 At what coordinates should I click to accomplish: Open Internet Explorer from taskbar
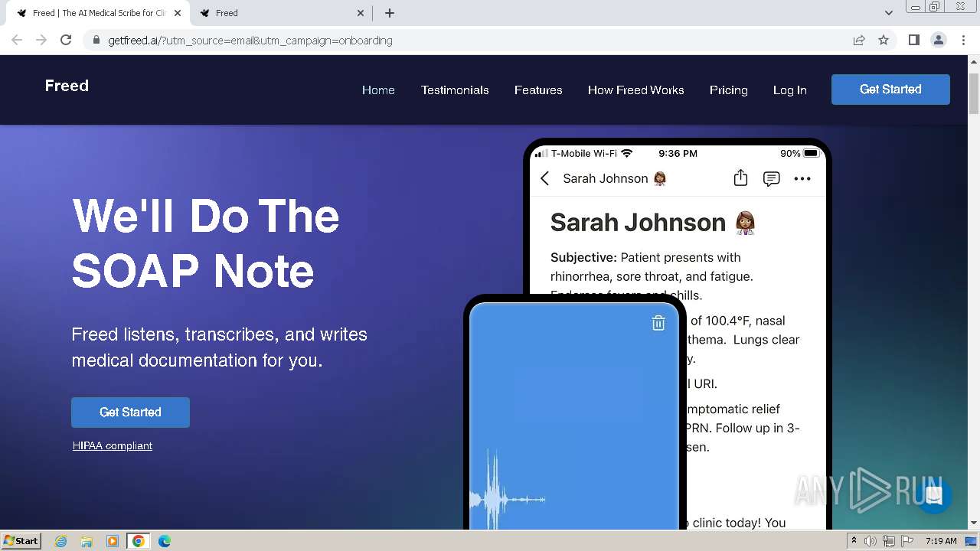coord(61,541)
